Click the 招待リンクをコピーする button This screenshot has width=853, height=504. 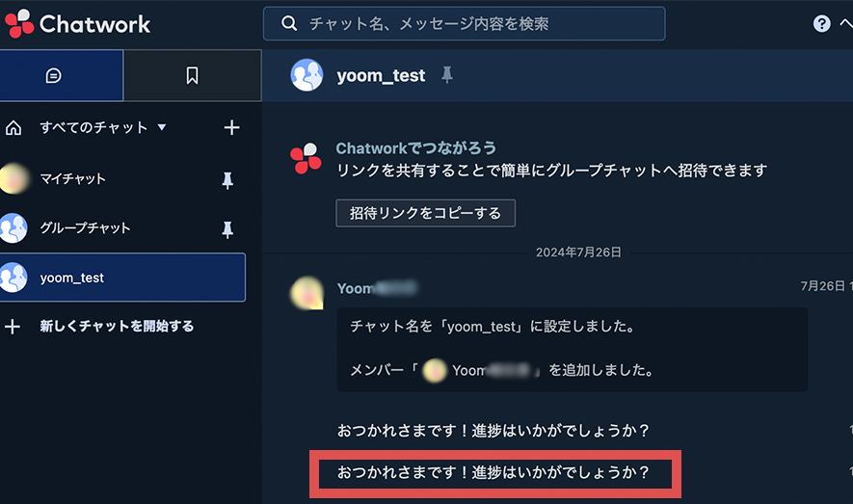pos(425,213)
